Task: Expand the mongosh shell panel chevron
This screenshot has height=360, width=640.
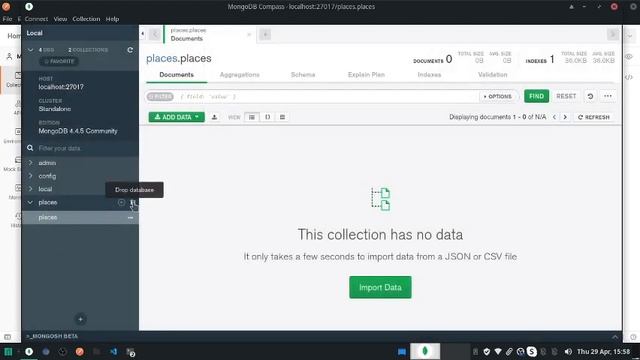Action: (615, 337)
